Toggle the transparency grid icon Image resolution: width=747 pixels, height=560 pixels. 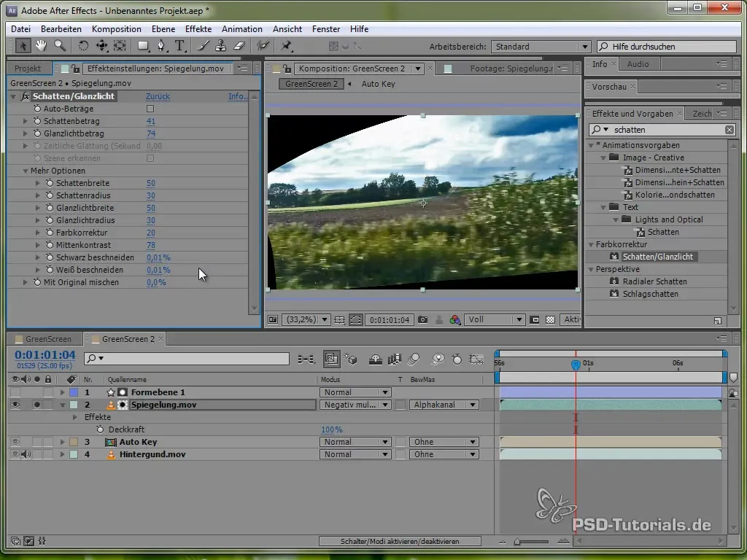(x=550, y=319)
